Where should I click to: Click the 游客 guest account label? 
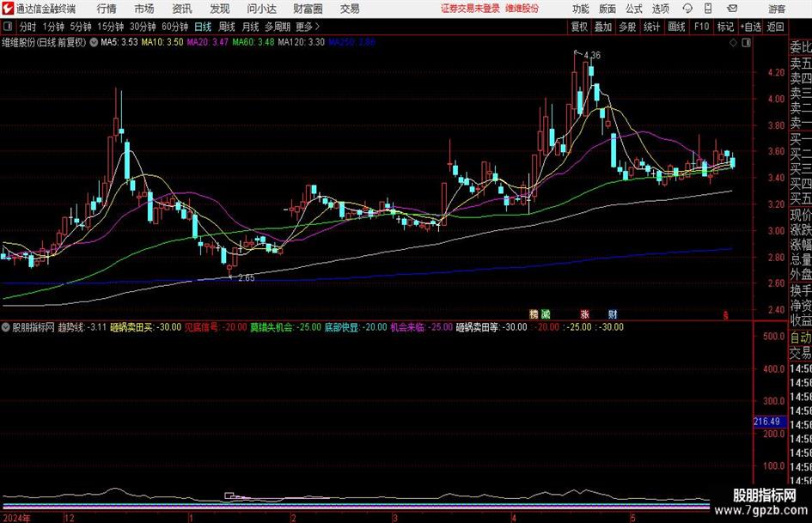[777, 9]
